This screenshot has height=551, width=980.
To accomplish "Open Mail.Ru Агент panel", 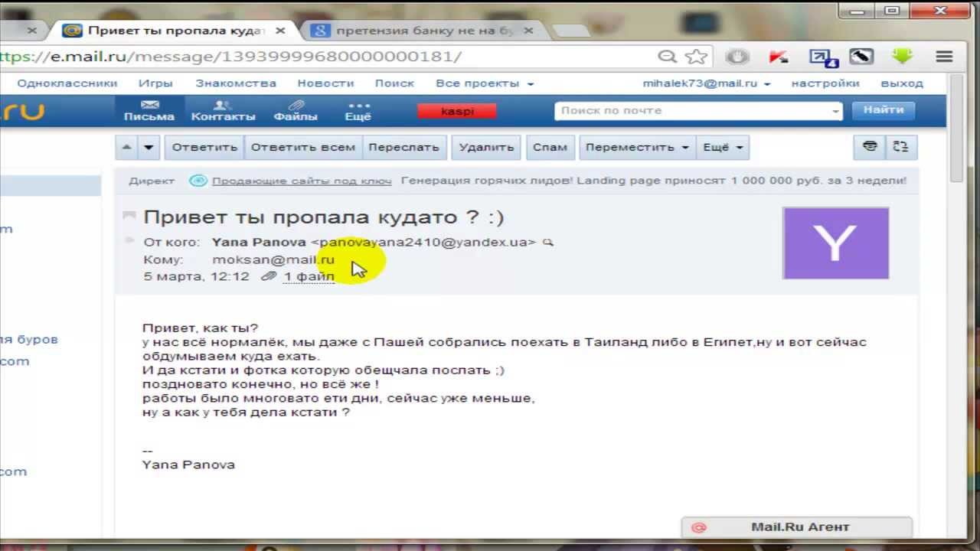I will click(x=796, y=527).
